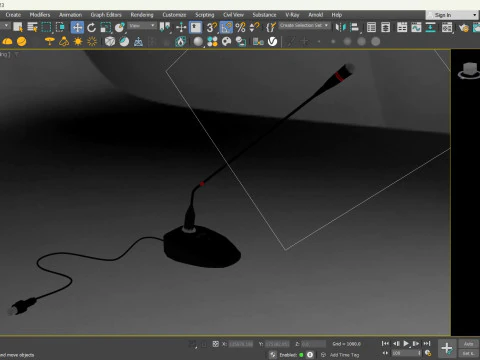
Task: Show the Ribbon toggle icon
Action: point(402,27)
